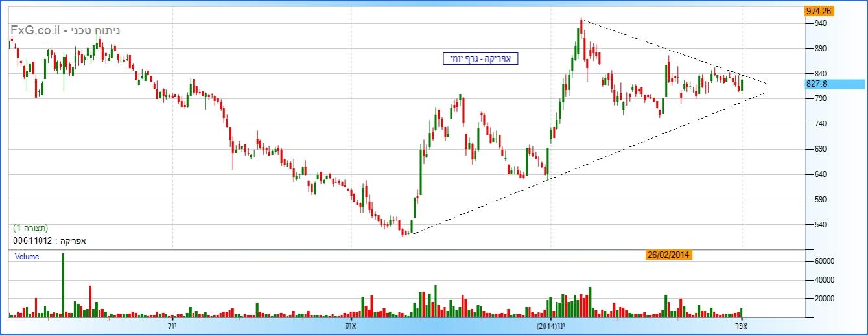The image size is (868, 335).
Task: Click the lower ascending dotted trendline
Action: (583, 166)
